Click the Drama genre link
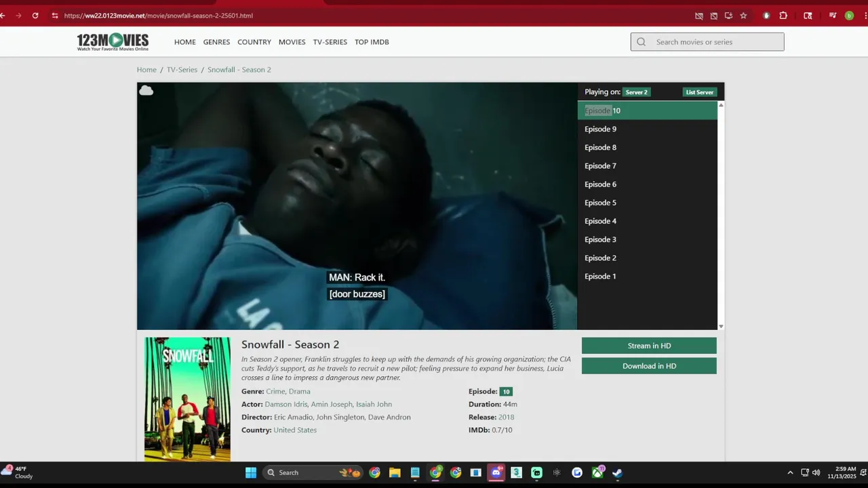This screenshot has height=488, width=868. pyautogui.click(x=300, y=391)
